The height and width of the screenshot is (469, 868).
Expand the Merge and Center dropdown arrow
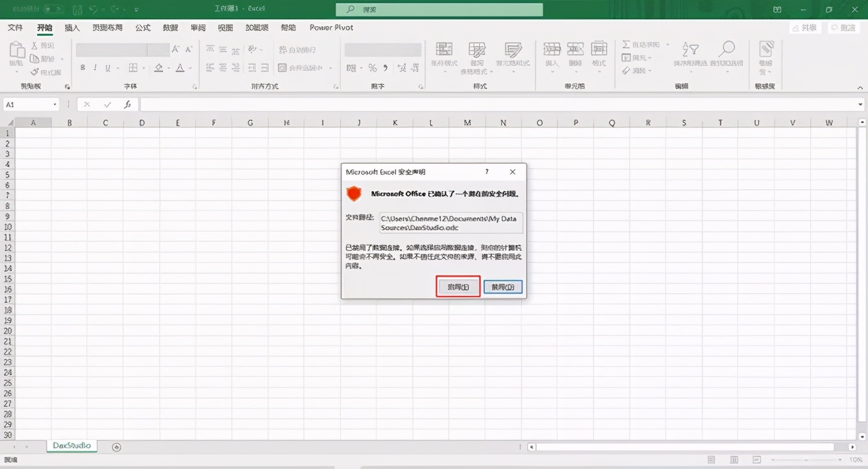(x=331, y=68)
